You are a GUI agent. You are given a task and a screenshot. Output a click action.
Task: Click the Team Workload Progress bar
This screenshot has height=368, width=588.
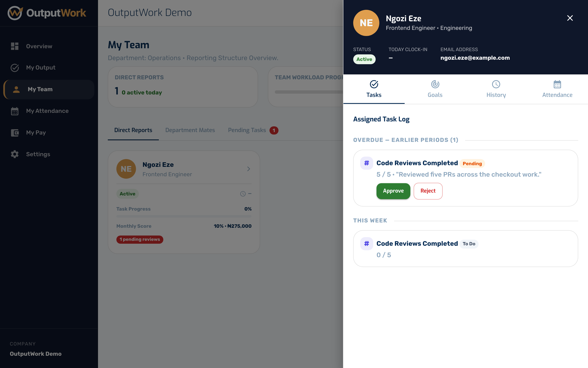tap(309, 92)
